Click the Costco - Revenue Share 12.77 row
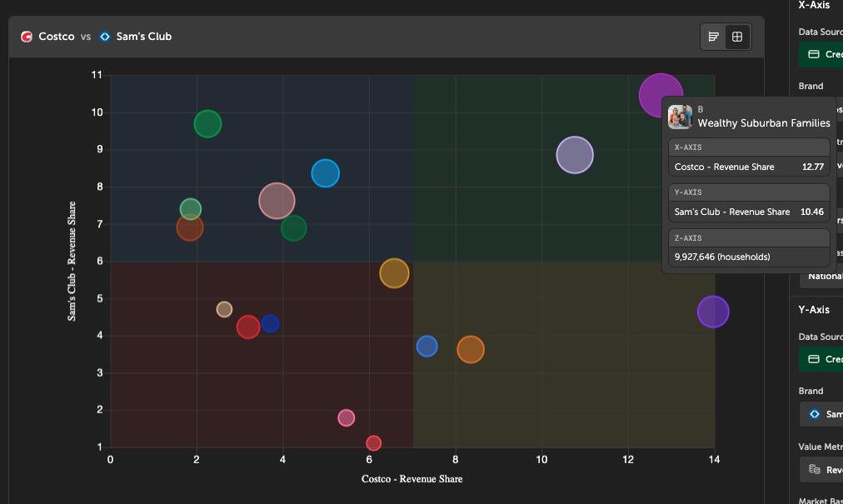Screen dimensions: 843x504 (x=749, y=167)
